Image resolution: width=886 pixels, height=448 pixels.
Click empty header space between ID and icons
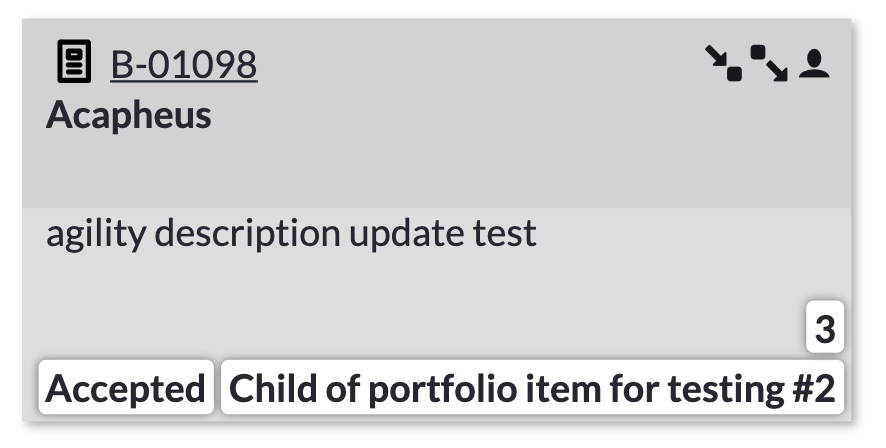(x=480, y=63)
